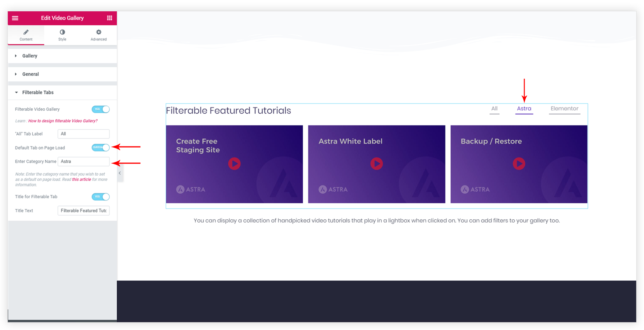This screenshot has width=644, height=330.
Task: Click the Style half-circle icon
Action: pyautogui.click(x=62, y=32)
